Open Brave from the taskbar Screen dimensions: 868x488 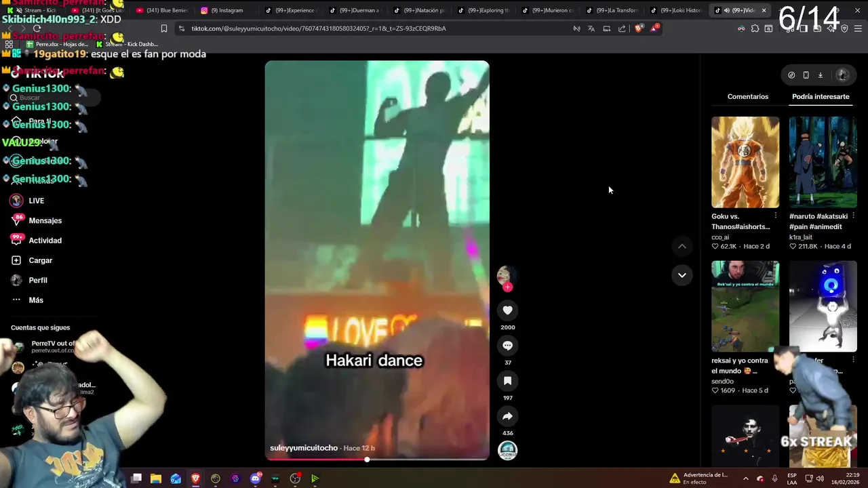coord(195,479)
